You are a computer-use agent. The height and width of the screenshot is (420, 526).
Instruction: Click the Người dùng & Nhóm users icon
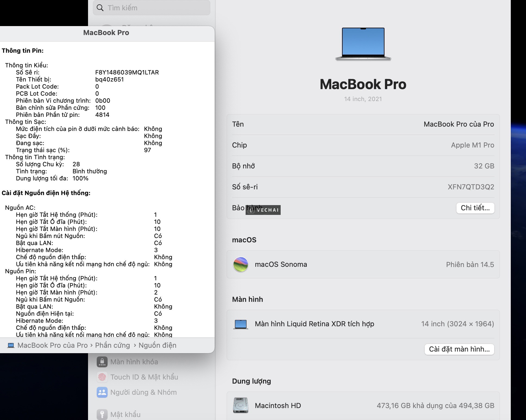[x=102, y=392]
